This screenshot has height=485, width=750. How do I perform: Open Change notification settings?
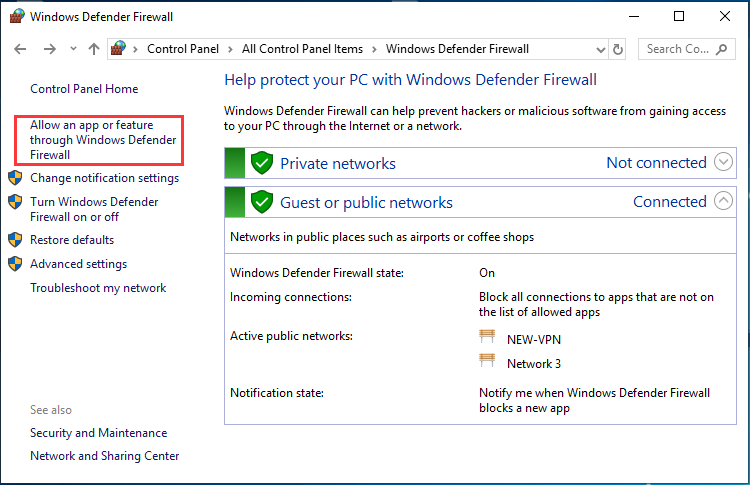(x=104, y=178)
